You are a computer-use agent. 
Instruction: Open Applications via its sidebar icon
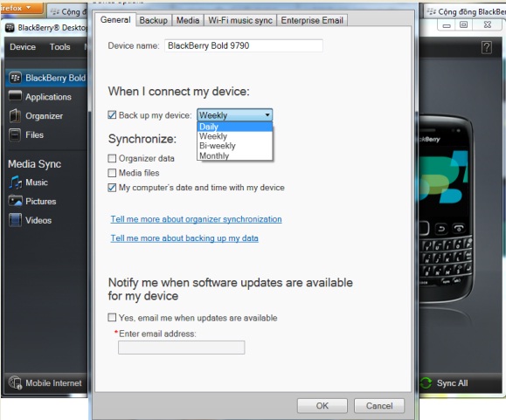pos(15,96)
